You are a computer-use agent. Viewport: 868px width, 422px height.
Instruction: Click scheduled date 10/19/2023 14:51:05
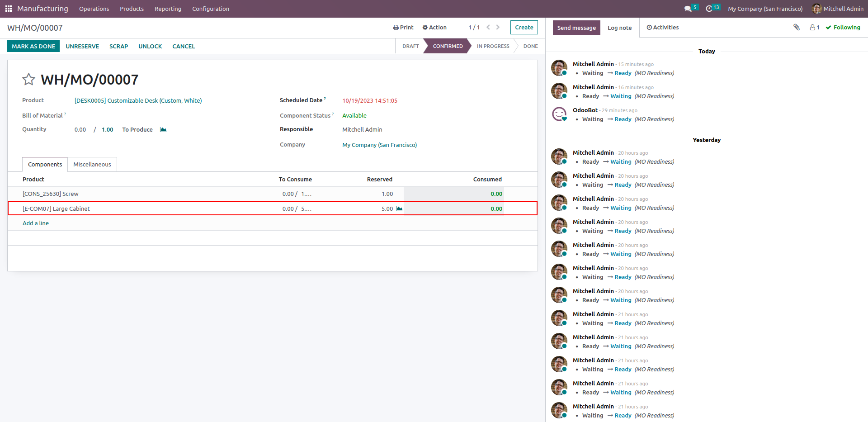coord(370,100)
